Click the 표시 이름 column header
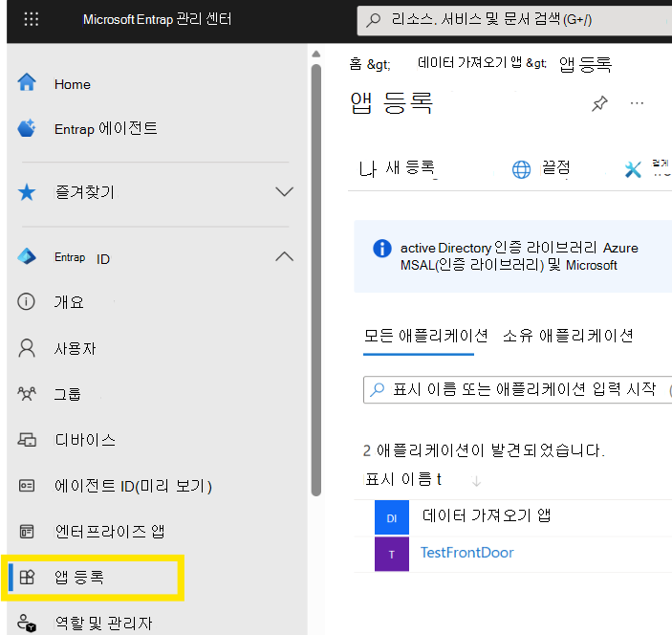Screen dimensions: 672x635 click(402, 479)
